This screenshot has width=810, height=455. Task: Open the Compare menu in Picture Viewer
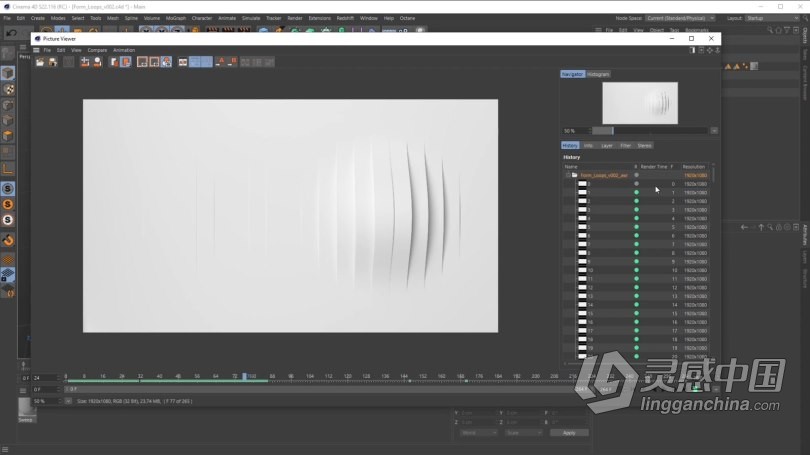point(97,50)
